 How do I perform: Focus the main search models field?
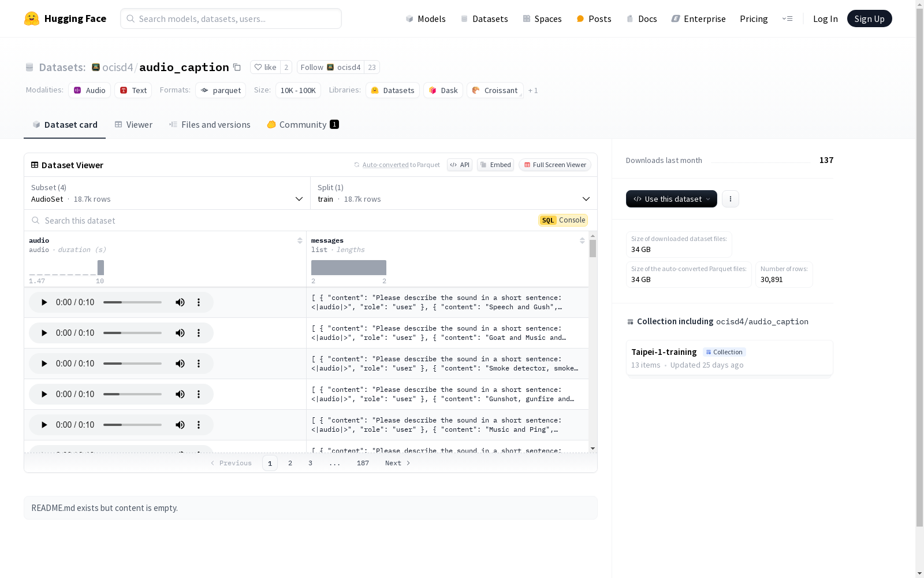[231, 18]
